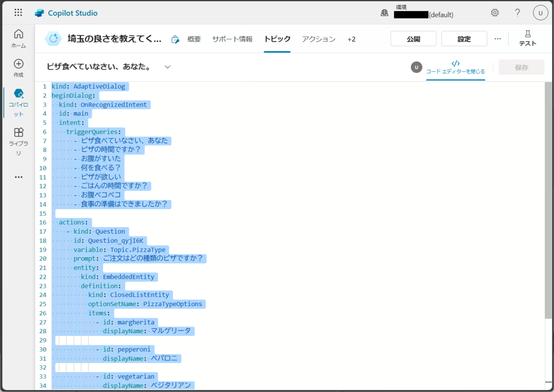Open the environment picker globe icon

tap(384, 13)
